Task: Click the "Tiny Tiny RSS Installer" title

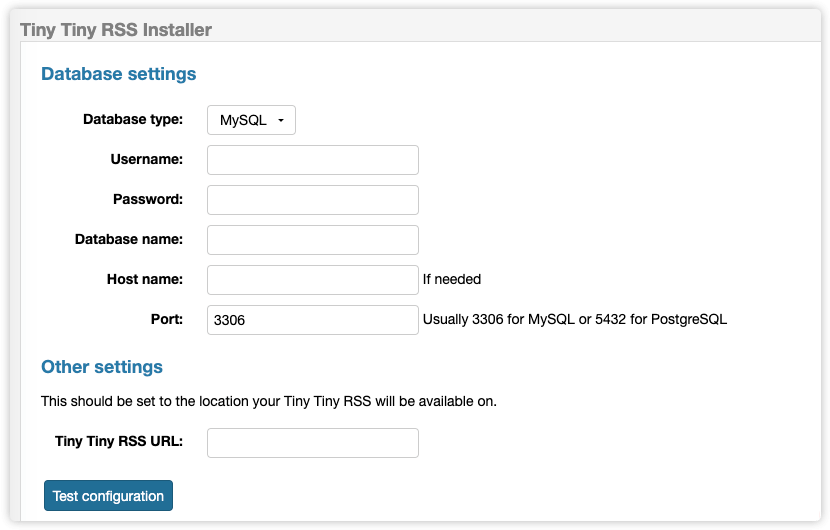Action: click(x=116, y=30)
